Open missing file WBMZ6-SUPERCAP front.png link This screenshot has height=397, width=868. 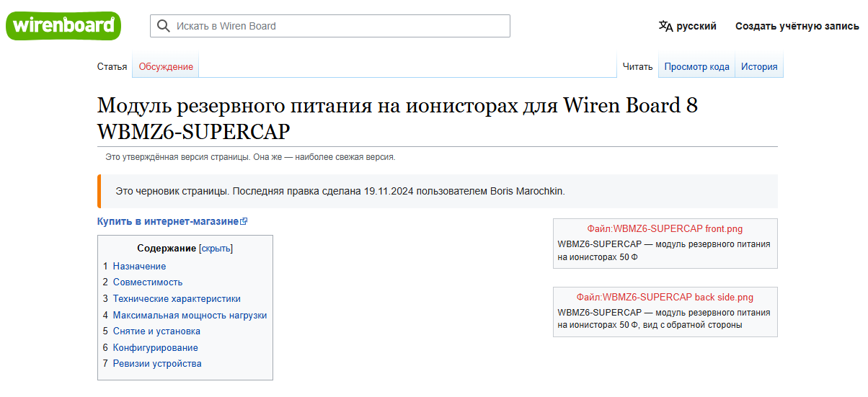tap(665, 229)
